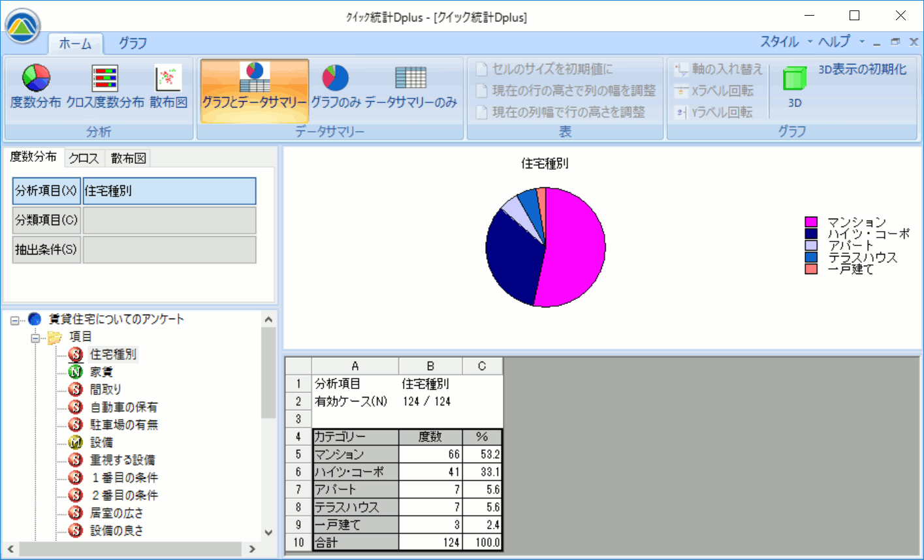Click the 分析項目 input containing 住宅種別
The image size is (924, 560).
pos(169,191)
